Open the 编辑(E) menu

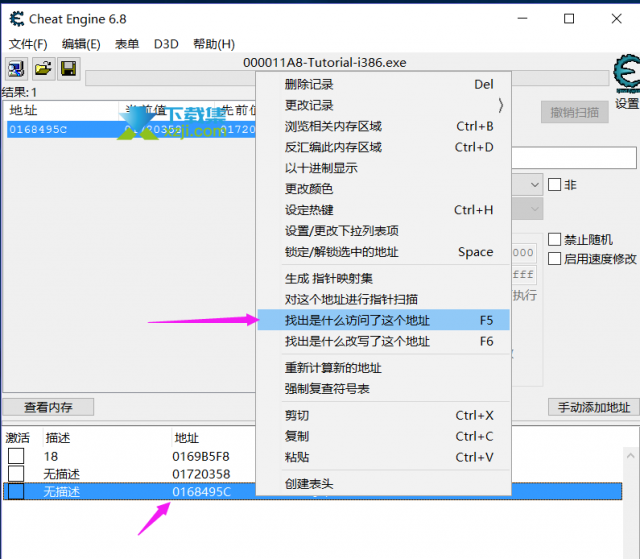point(81,44)
